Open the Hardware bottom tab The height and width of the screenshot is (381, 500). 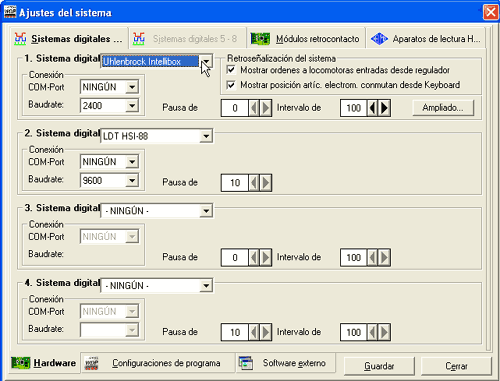tap(44, 363)
